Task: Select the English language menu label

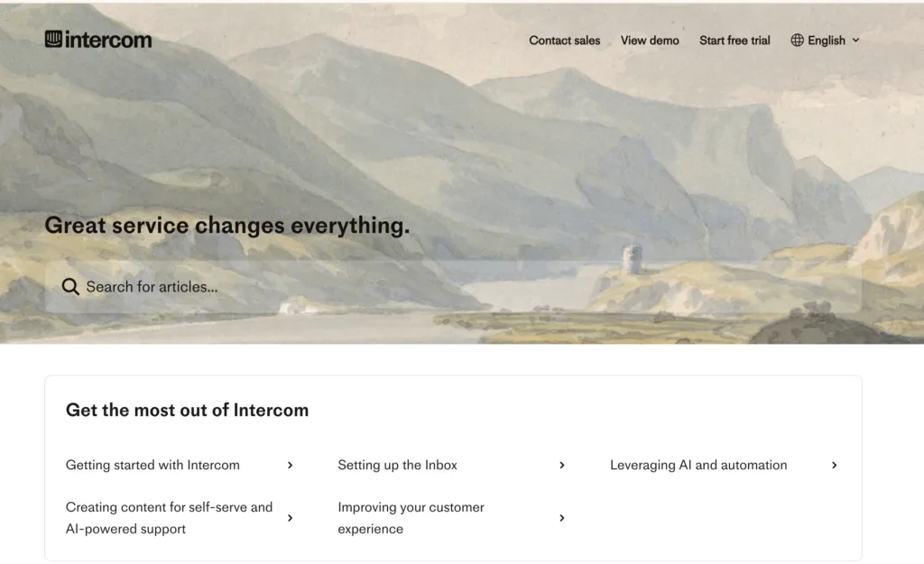Action: click(827, 40)
